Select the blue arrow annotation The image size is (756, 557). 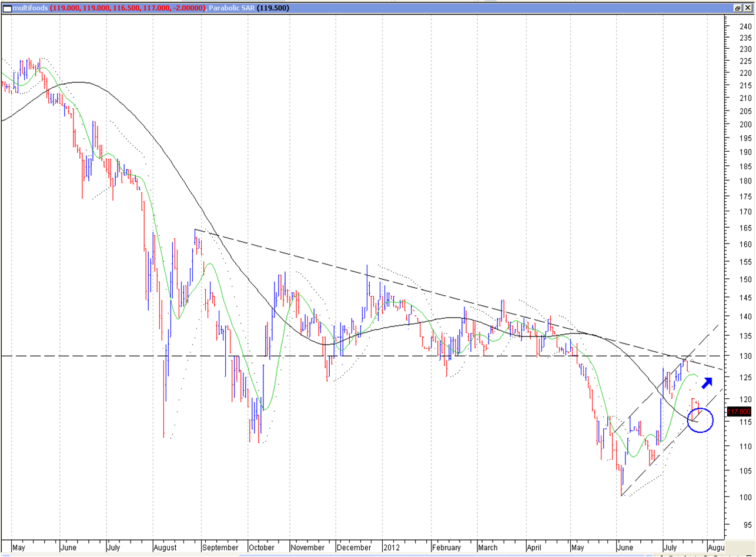click(707, 382)
